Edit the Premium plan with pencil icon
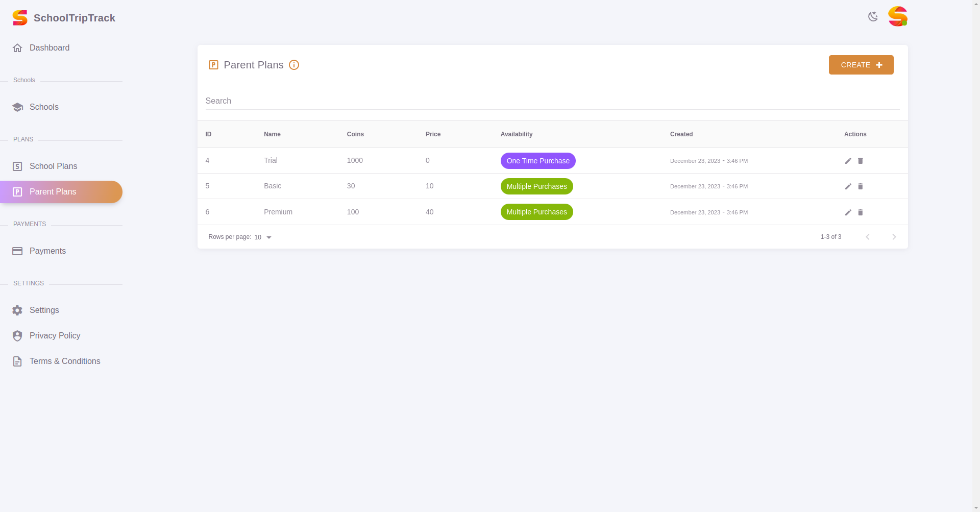980x512 pixels. (x=848, y=212)
